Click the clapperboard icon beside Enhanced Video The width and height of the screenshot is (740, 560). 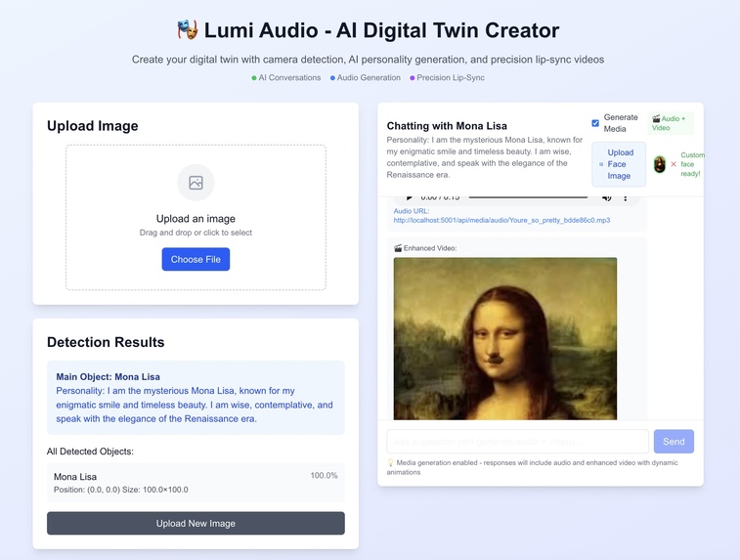pyautogui.click(x=398, y=248)
